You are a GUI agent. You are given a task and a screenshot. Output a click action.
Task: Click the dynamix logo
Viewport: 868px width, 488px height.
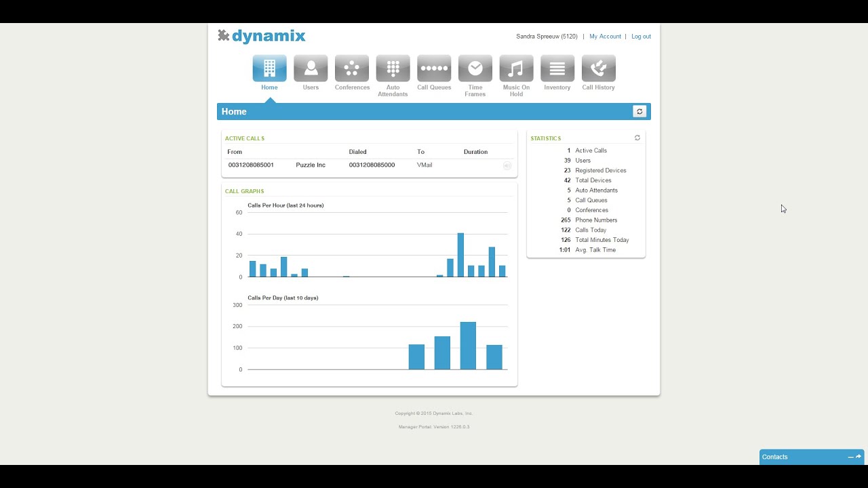(262, 36)
